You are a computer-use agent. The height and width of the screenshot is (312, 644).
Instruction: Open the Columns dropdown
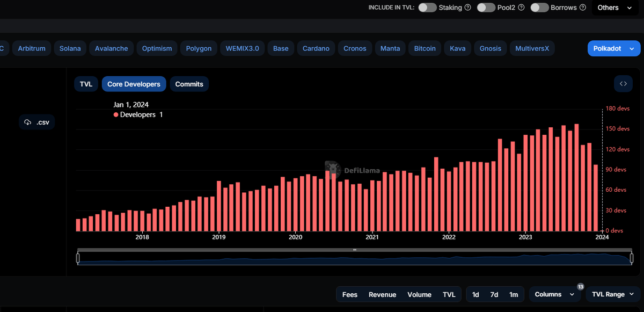pyautogui.click(x=555, y=294)
